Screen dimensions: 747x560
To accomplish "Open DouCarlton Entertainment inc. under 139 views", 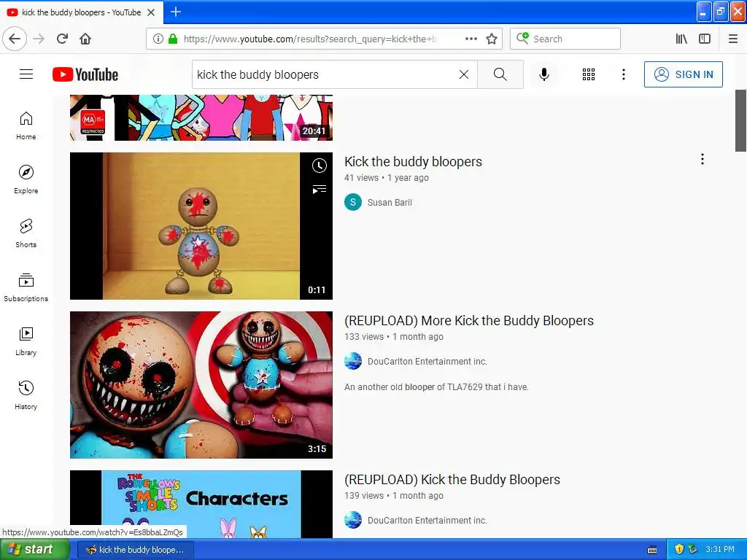I will point(427,521).
